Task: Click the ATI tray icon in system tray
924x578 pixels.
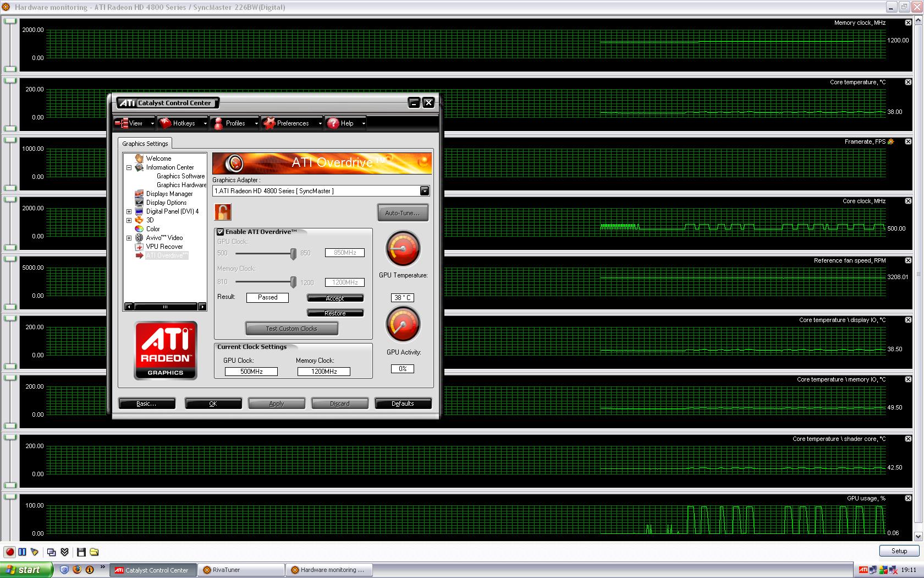Action: (x=864, y=570)
